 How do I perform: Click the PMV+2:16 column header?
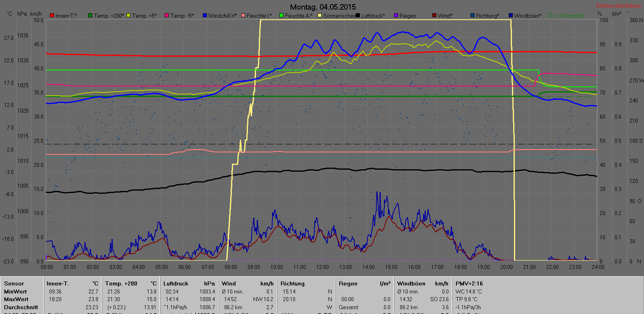point(469,283)
